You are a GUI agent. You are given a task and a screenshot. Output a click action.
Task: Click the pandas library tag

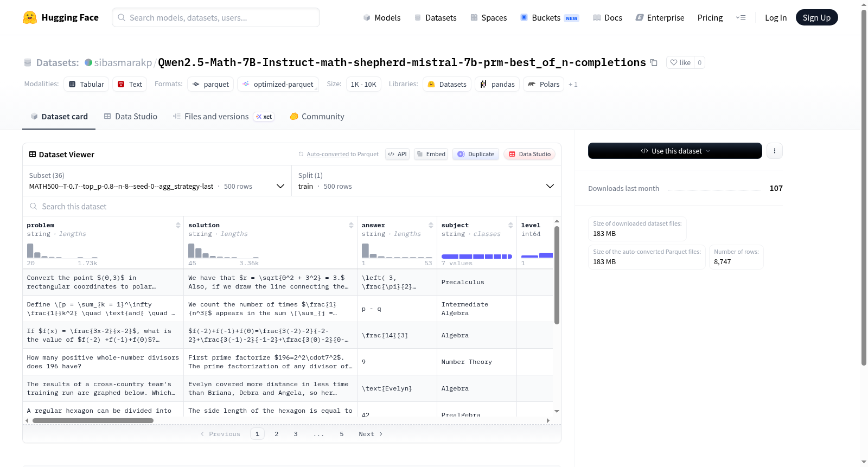[x=497, y=84]
